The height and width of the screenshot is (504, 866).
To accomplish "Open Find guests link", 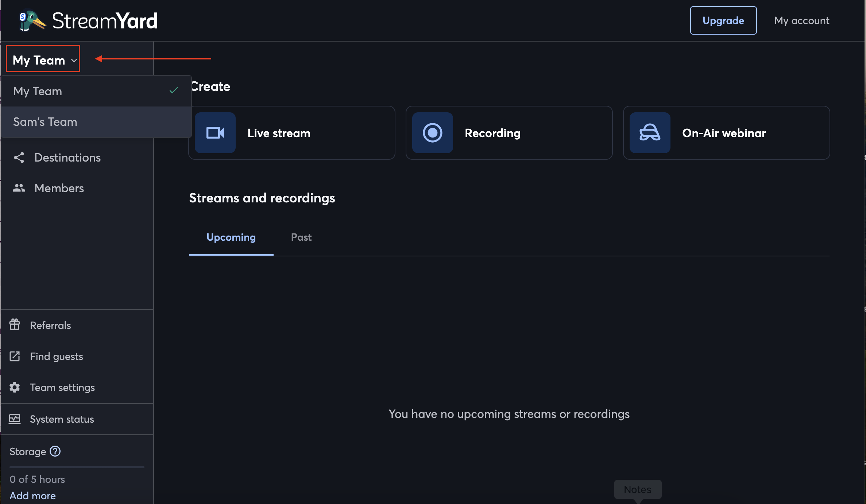I will [x=57, y=356].
